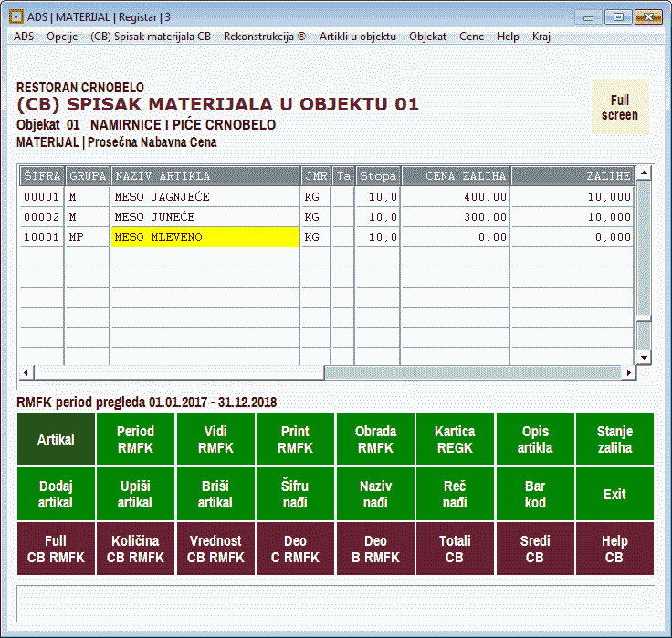Click the Vidi RMFK button
This screenshot has height=638, width=672.
215,439
